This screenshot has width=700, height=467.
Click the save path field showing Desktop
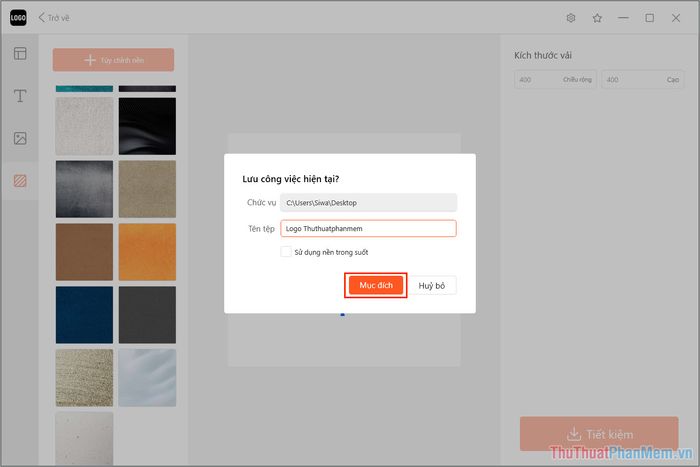[367, 202]
